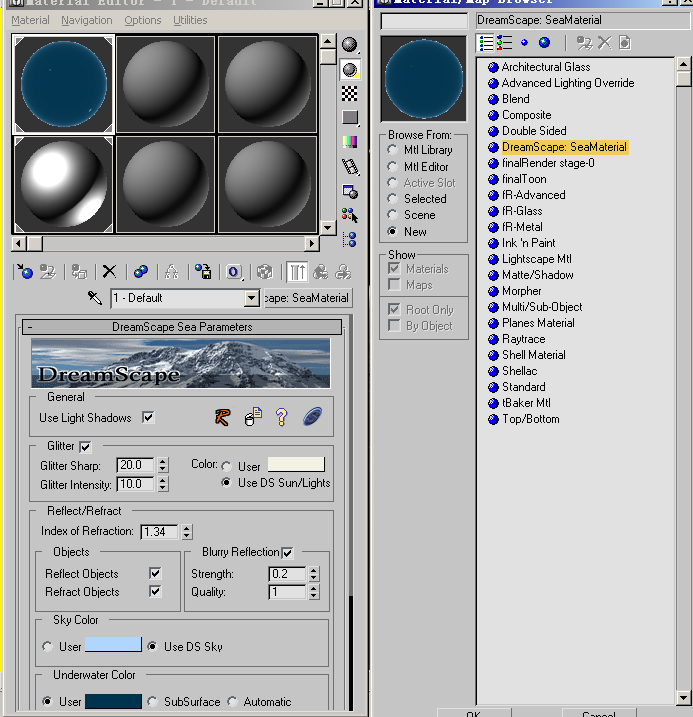Click the orange DreamScape R icon

pos(223,417)
